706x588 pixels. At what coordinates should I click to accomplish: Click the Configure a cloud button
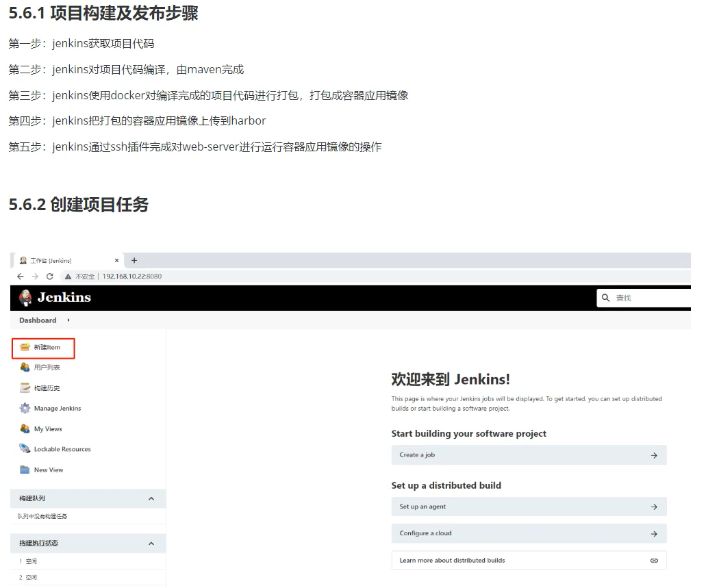(529, 533)
